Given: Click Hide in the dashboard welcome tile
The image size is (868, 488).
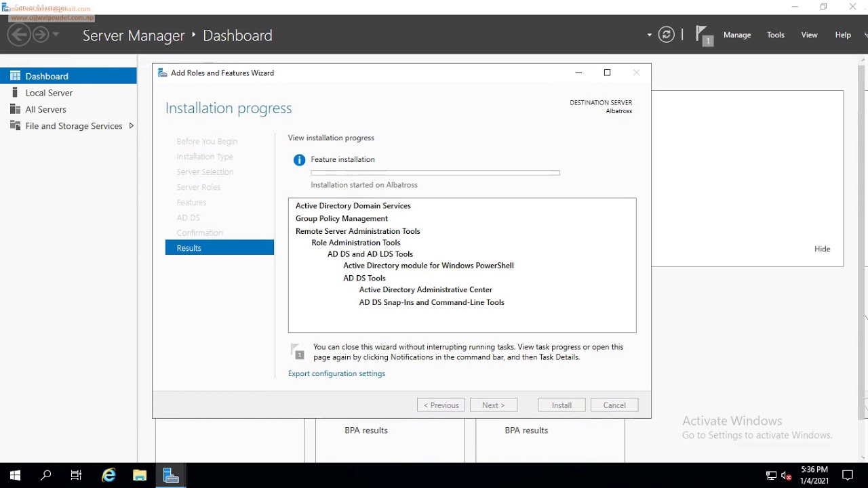Looking at the screenshot, I should (x=823, y=249).
